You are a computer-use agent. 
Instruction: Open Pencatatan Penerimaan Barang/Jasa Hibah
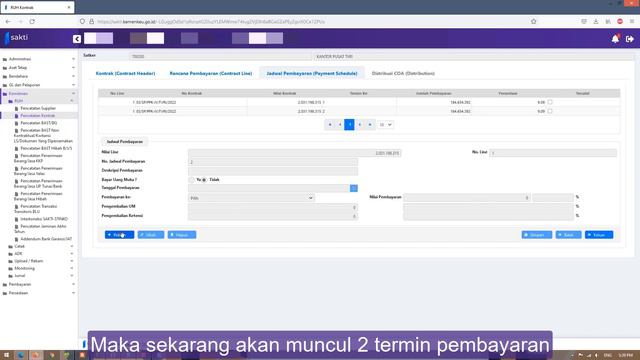[x=38, y=196]
